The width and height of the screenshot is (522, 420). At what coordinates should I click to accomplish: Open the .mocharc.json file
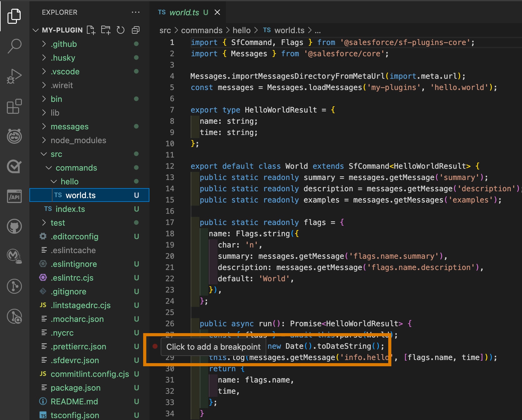[89, 319]
